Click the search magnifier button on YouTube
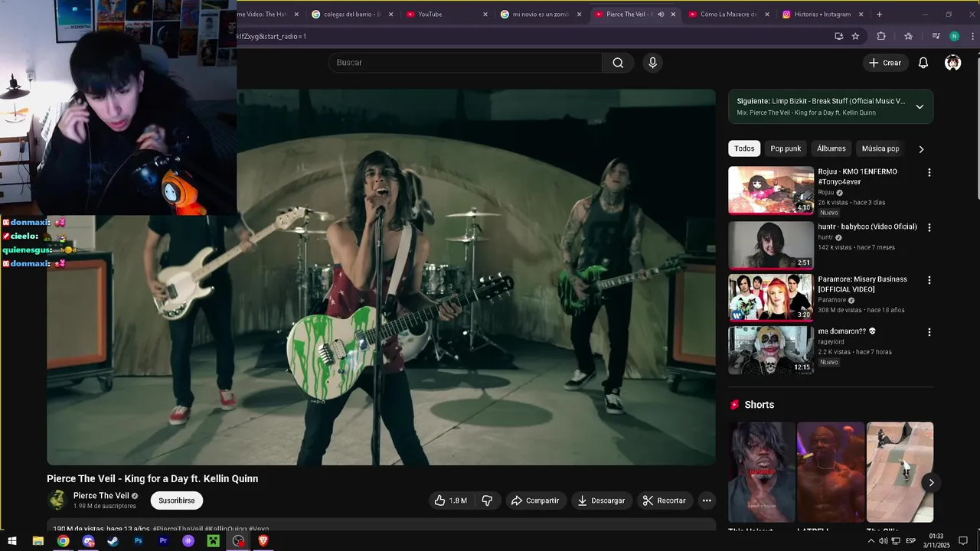The width and height of the screenshot is (980, 551). 618,63
